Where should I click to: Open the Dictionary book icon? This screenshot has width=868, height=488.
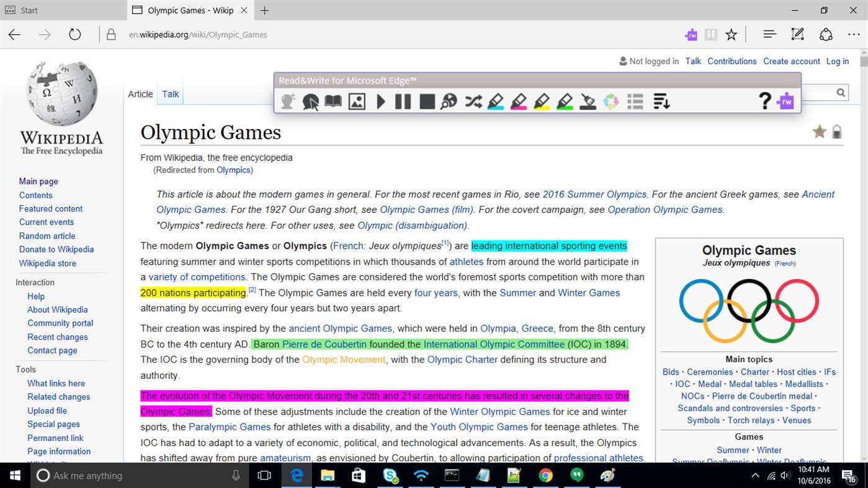333,101
